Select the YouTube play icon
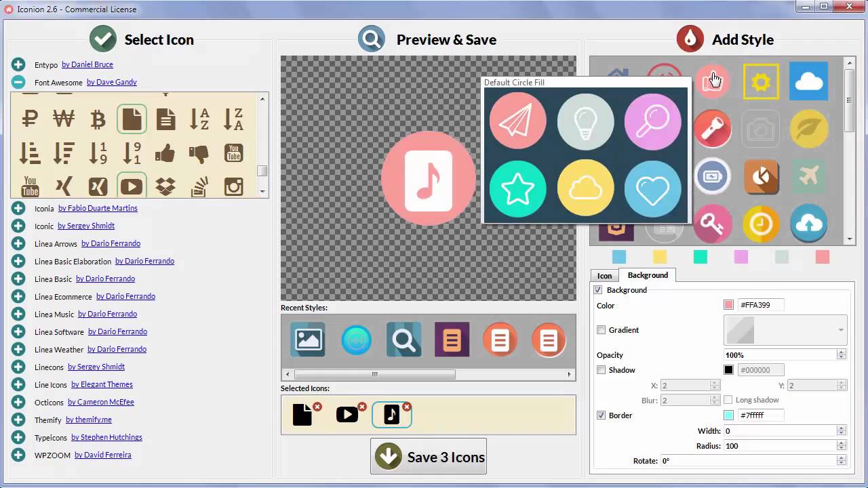This screenshot has width=868, height=488. (132, 186)
